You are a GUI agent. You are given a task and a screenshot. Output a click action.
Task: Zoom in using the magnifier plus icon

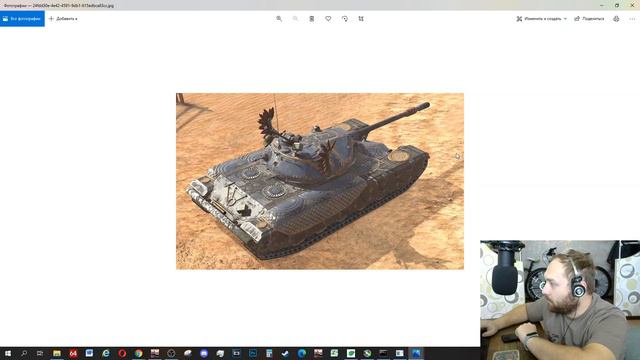click(279, 19)
